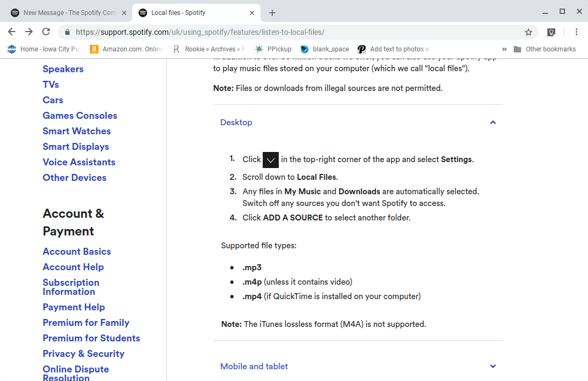Open the Home - Iowa City Public Library bookmark
The image size is (588, 381).
pos(44,49)
